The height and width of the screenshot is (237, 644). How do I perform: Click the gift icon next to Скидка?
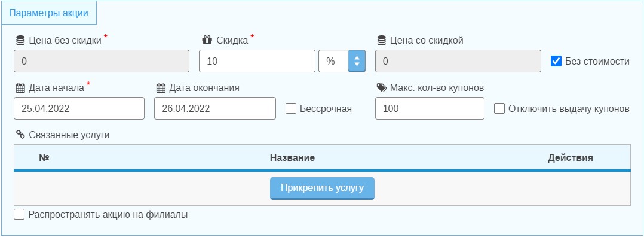[x=207, y=40]
